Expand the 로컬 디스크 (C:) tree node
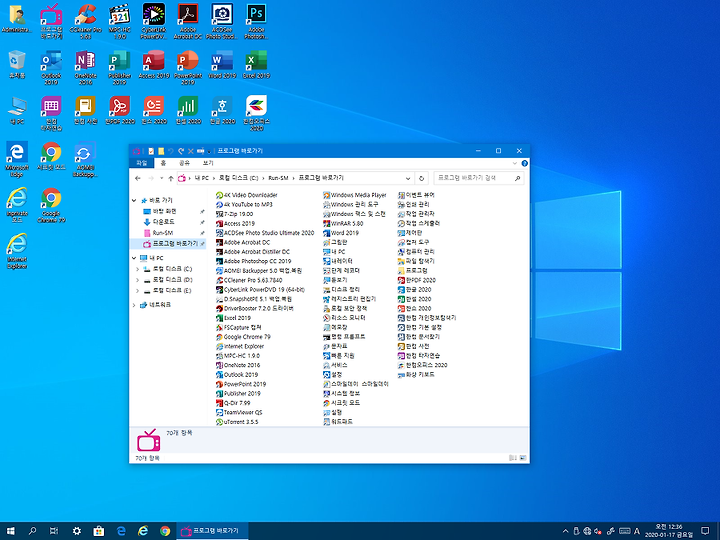Screen dimensions: 720x540 pos(137,269)
